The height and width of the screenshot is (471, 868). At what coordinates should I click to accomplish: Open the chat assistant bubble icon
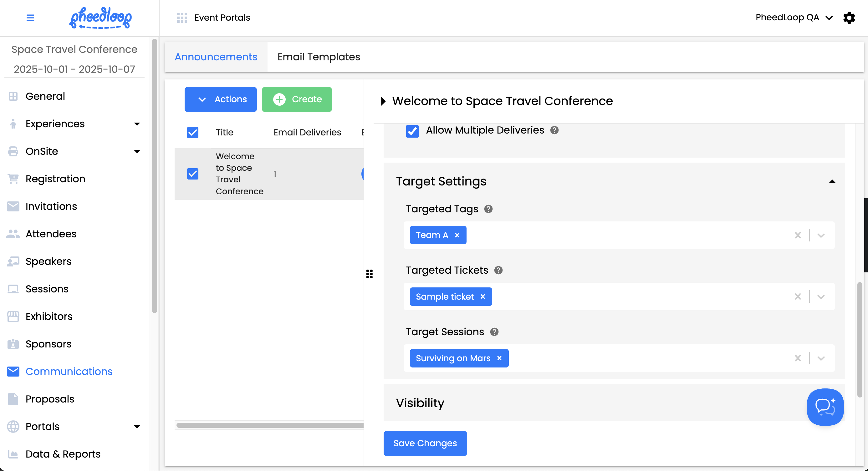pos(825,407)
